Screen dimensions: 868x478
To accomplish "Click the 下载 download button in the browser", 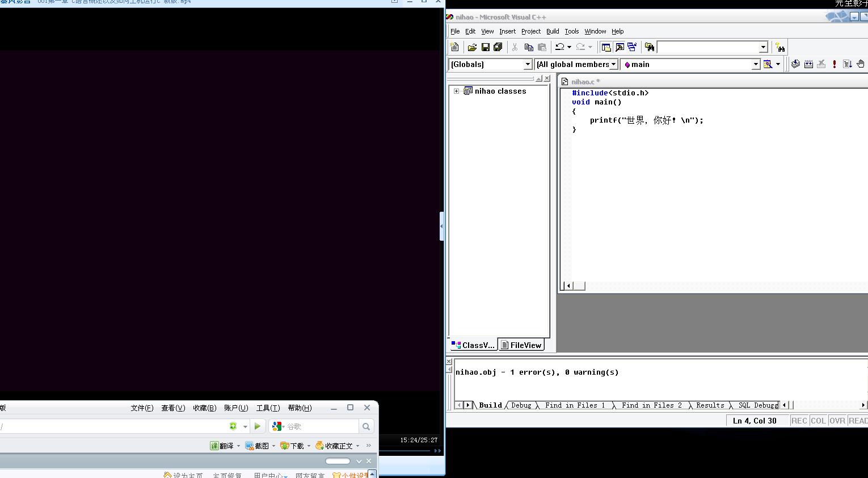I will pyautogui.click(x=292, y=446).
